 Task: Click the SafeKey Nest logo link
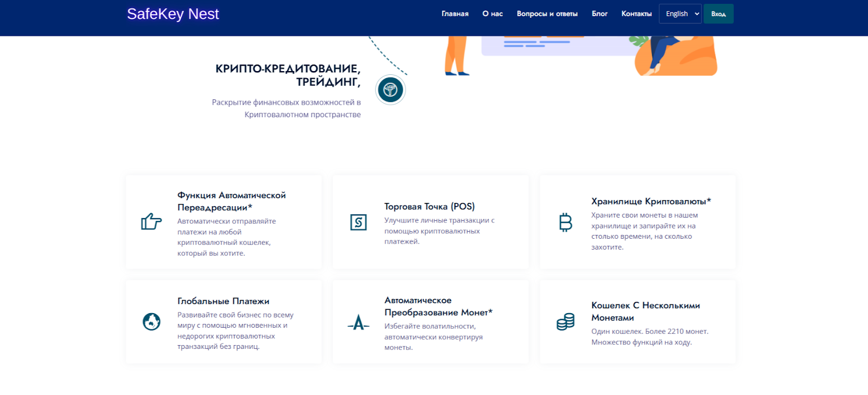pyautogui.click(x=173, y=14)
